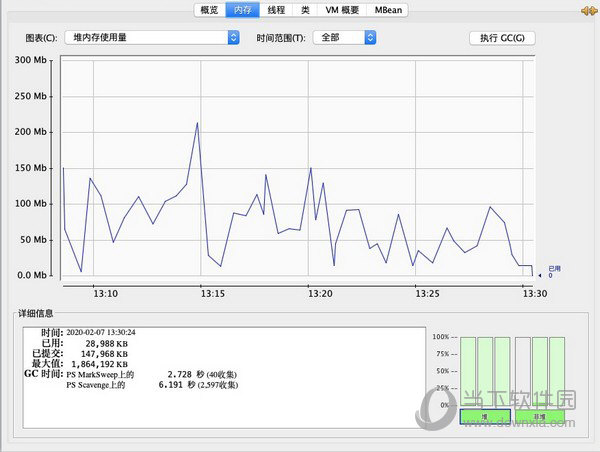Click the empty white non-heap pool bar
The width and height of the screenshot is (600, 452).
tap(523, 372)
